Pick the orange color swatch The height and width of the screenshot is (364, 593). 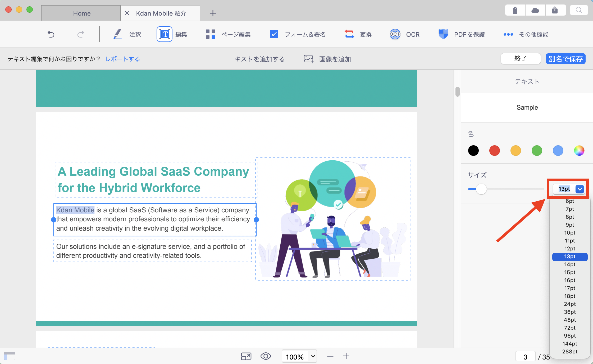516,151
